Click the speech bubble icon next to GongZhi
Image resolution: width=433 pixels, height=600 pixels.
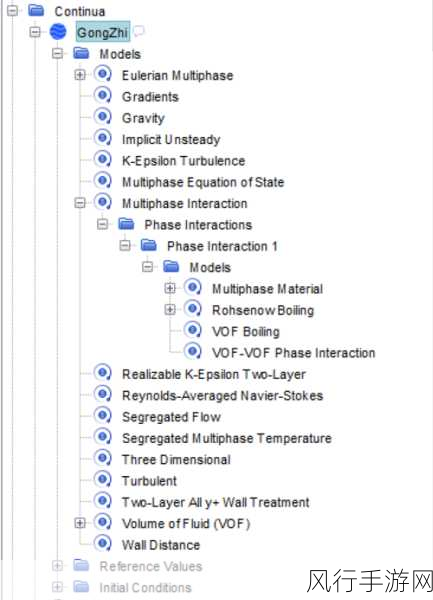coord(139,31)
